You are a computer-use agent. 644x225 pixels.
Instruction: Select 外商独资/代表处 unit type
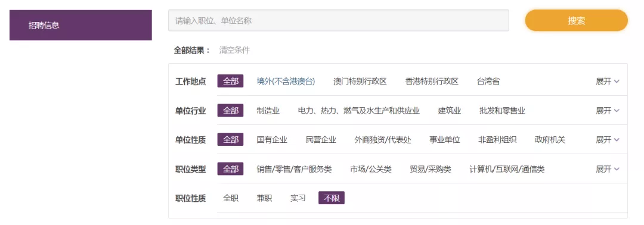383,140
